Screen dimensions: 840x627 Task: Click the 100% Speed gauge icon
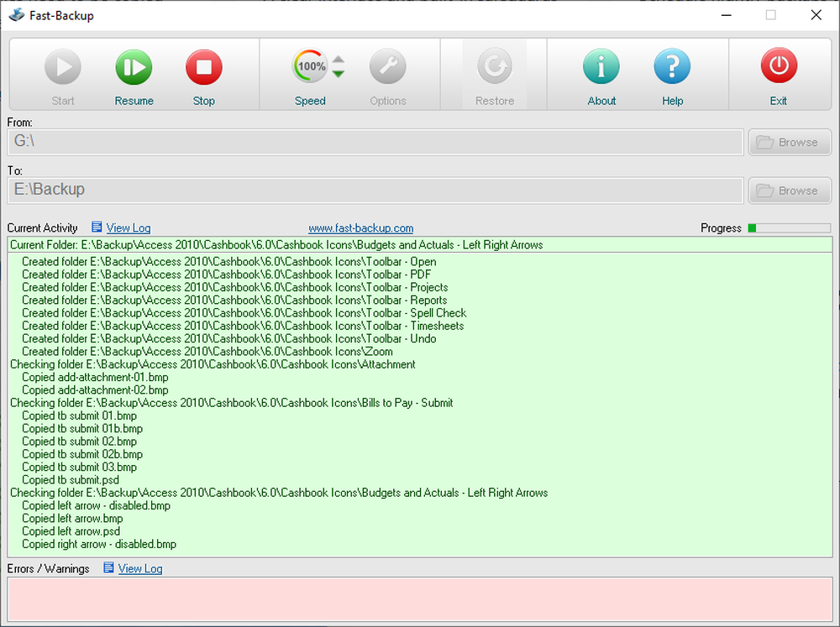(x=310, y=66)
